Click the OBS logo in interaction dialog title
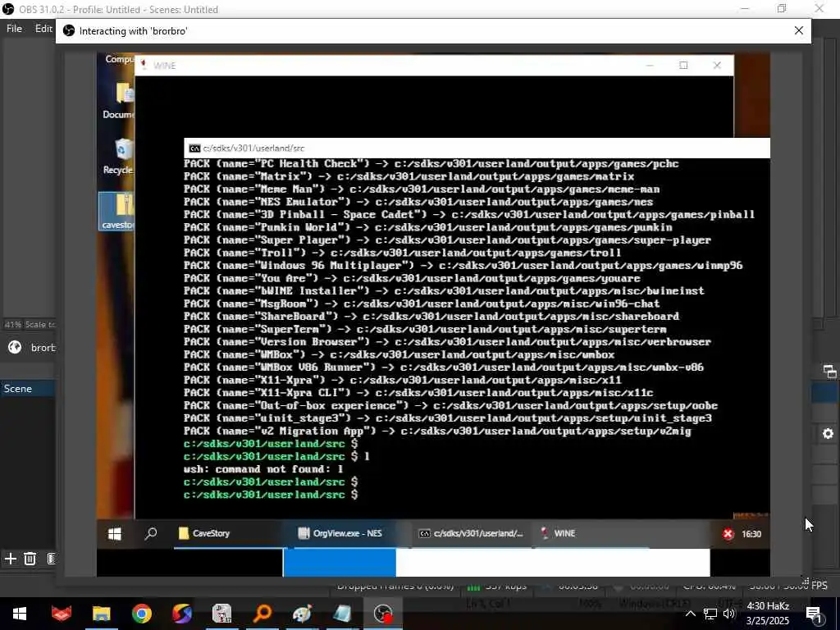The width and height of the screenshot is (840, 630). 69,30
